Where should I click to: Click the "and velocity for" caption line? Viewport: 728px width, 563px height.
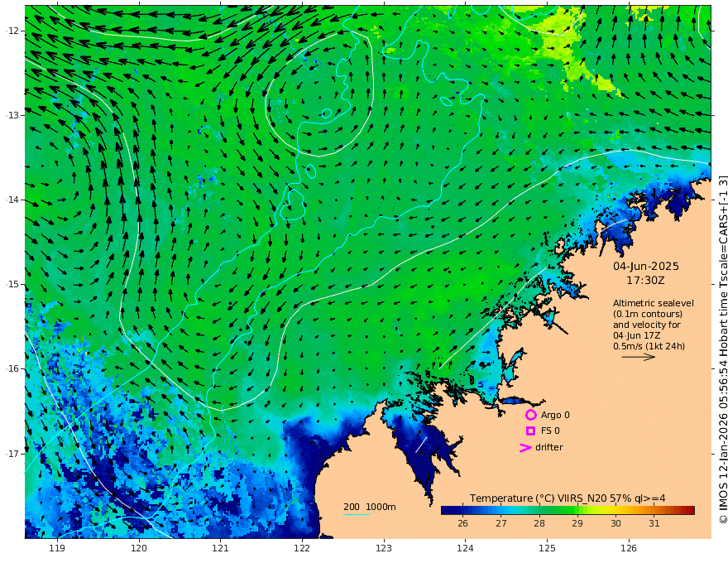click(646, 325)
